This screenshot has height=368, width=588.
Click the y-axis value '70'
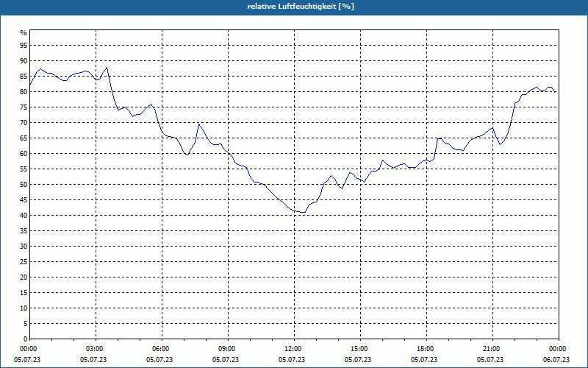coord(24,122)
